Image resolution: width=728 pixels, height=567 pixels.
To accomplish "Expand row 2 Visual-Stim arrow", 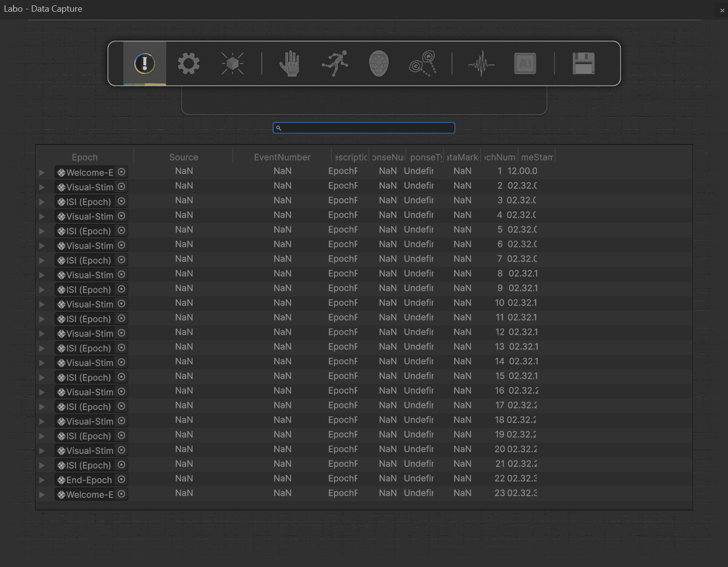I will 42,187.
